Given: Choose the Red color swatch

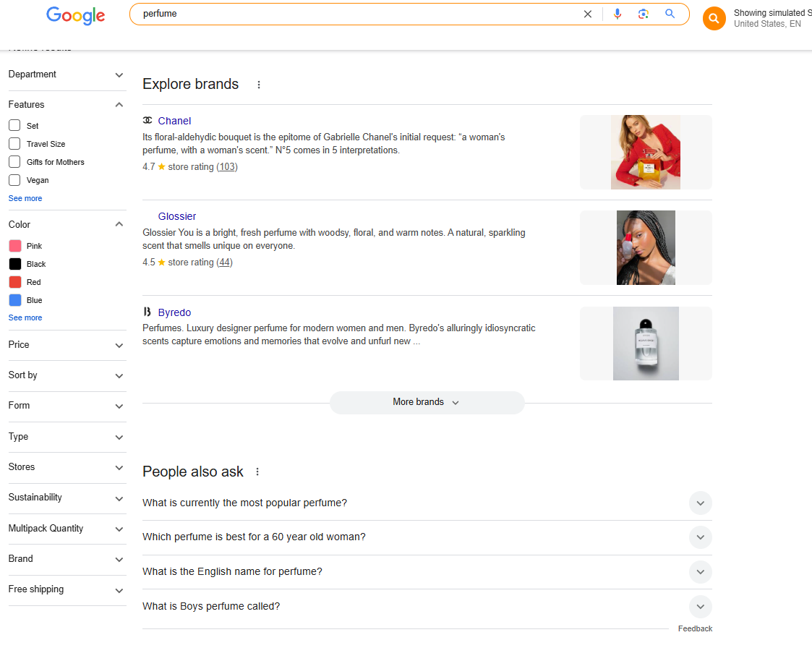Looking at the screenshot, I should pyautogui.click(x=15, y=282).
